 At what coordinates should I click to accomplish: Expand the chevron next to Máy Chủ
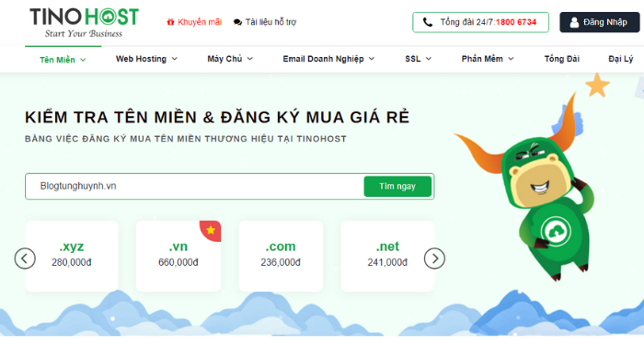click(249, 59)
